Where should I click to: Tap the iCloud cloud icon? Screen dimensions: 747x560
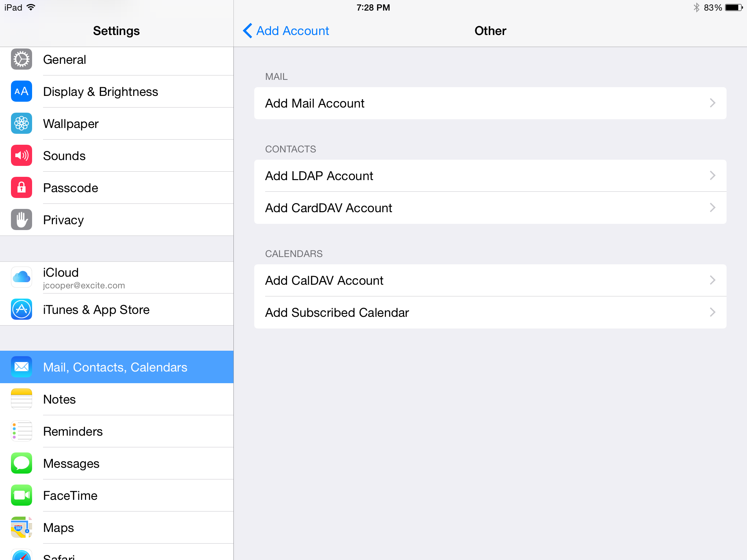click(x=22, y=277)
